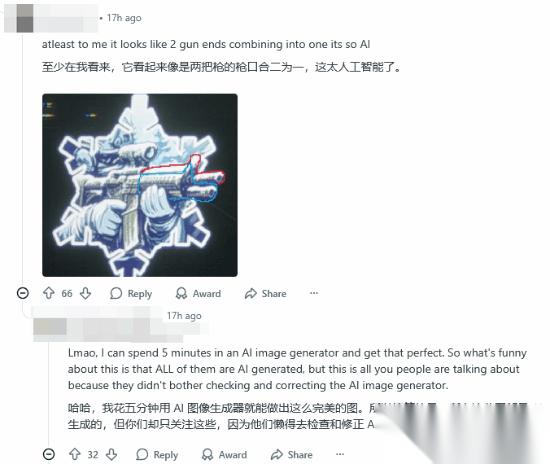The image size is (550, 464).
Task: Click the Share arrow icon on first comment
Action: [x=251, y=293]
